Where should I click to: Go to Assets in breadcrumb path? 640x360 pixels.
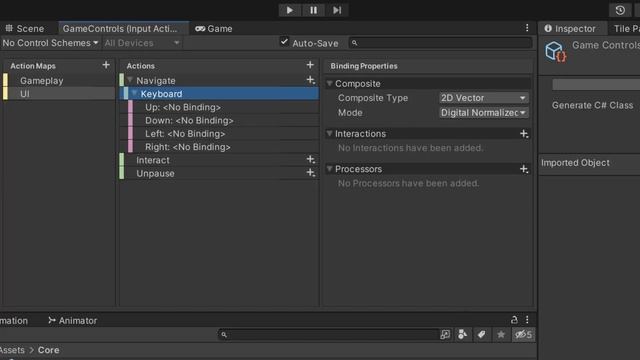[x=12, y=350]
